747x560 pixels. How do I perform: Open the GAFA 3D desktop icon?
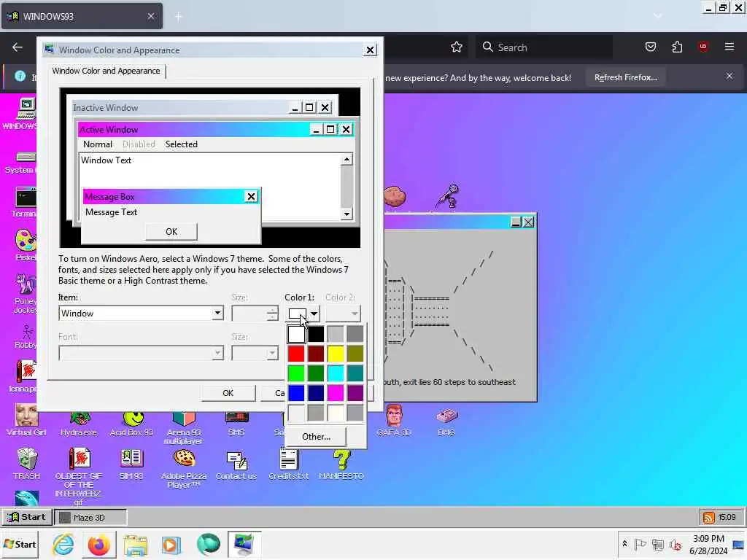(x=394, y=421)
